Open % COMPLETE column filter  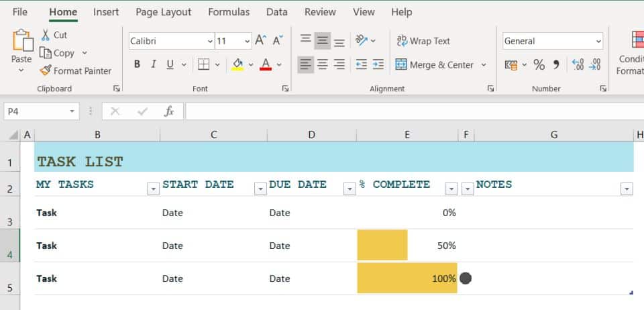click(x=451, y=189)
